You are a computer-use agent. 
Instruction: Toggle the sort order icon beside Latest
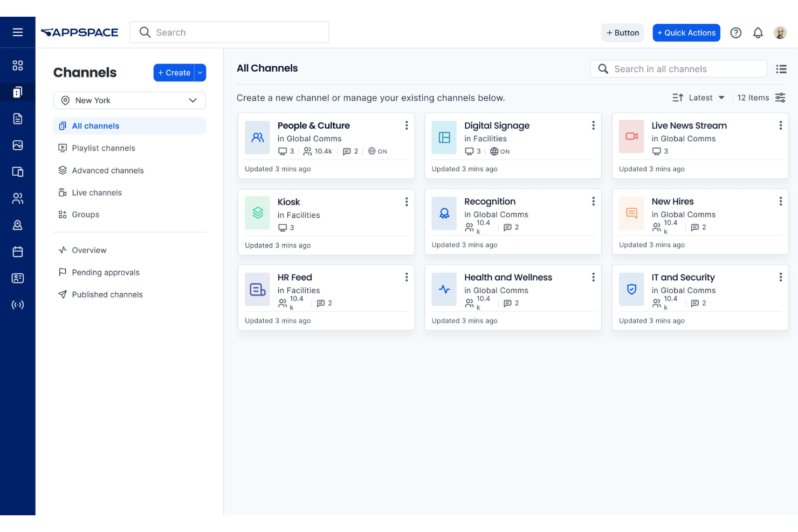(x=678, y=98)
